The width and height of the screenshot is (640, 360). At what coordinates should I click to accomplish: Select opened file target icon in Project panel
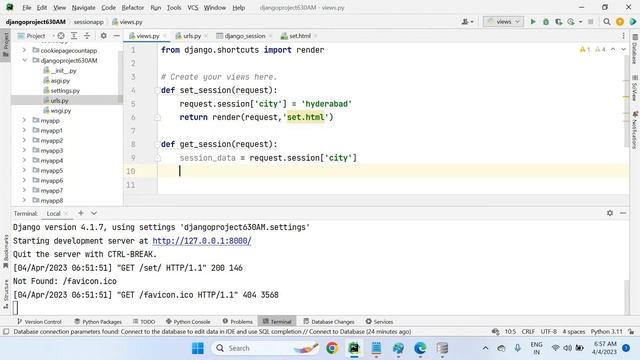coord(61,36)
